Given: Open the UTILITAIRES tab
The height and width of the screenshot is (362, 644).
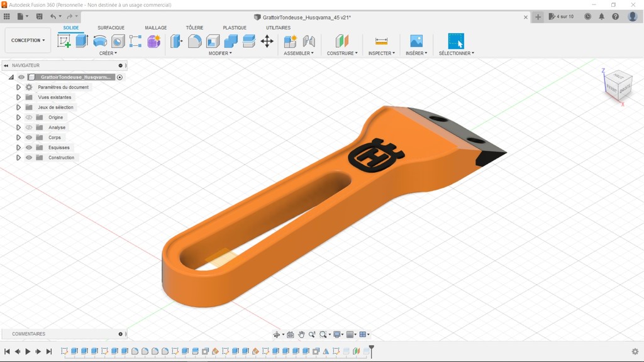Looking at the screenshot, I should pos(278,28).
